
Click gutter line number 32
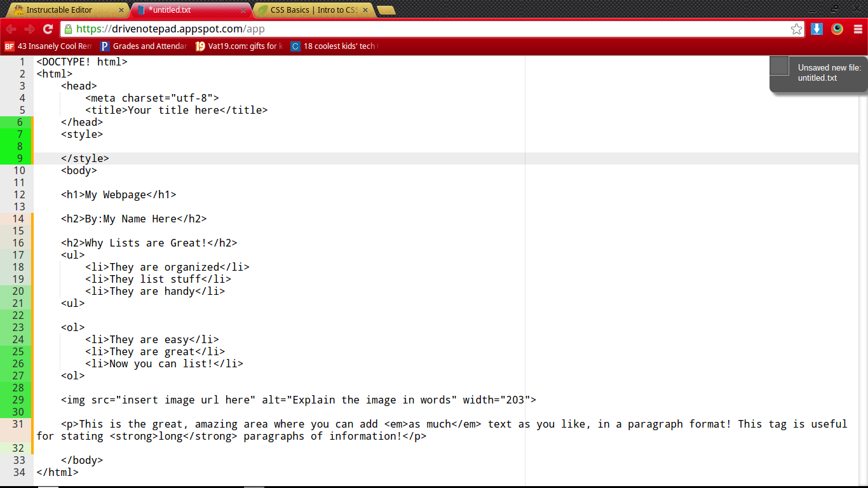[18, 448]
